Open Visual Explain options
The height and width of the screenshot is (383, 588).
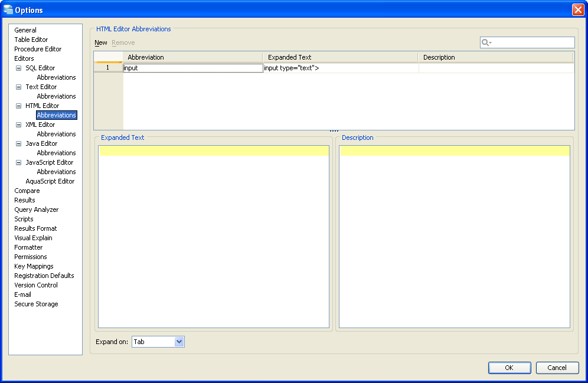pyautogui.click(x=33, y=238)
